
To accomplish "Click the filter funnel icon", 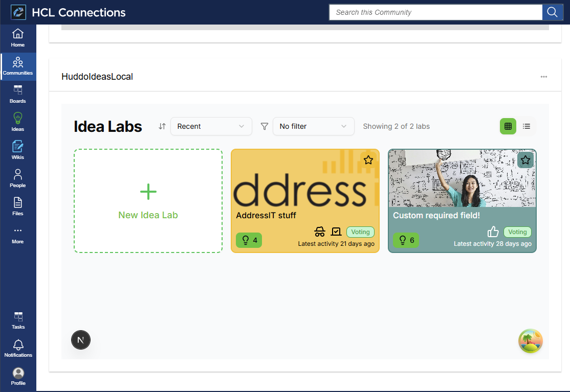I will point(265,126).
